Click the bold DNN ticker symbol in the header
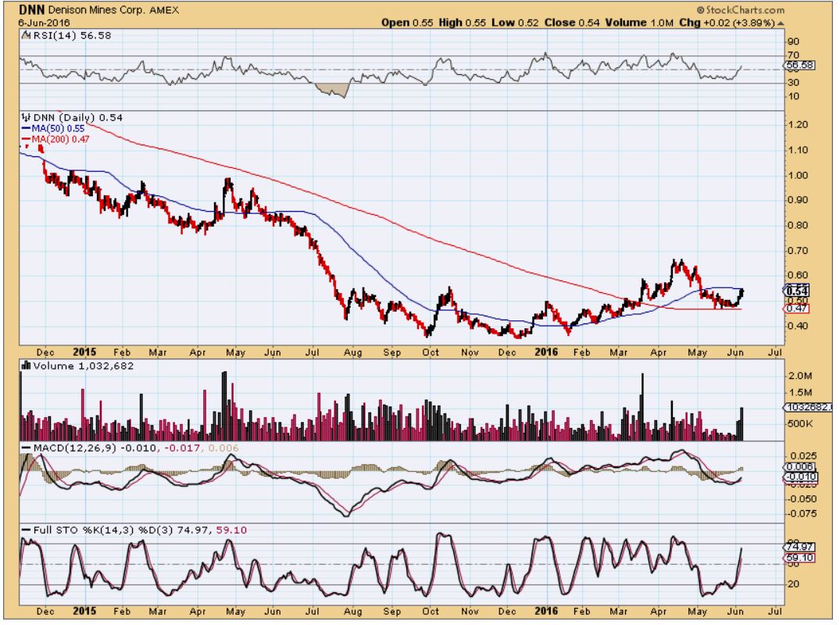The image size is (840, 625). (32, 9)
